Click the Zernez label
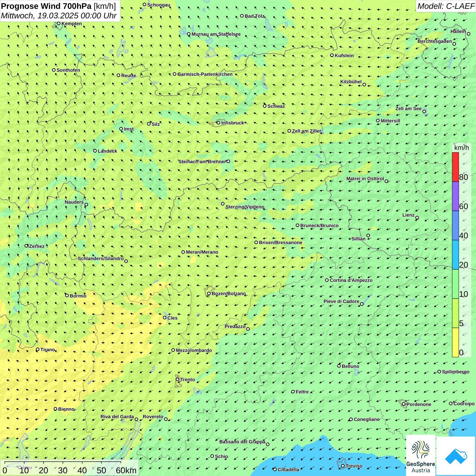The height and width of the screenshot is (476, 476). pos(37,246)
